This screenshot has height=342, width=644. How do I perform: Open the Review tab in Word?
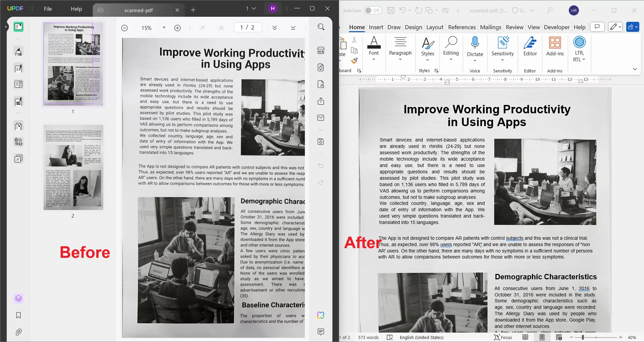coord(515,27)
